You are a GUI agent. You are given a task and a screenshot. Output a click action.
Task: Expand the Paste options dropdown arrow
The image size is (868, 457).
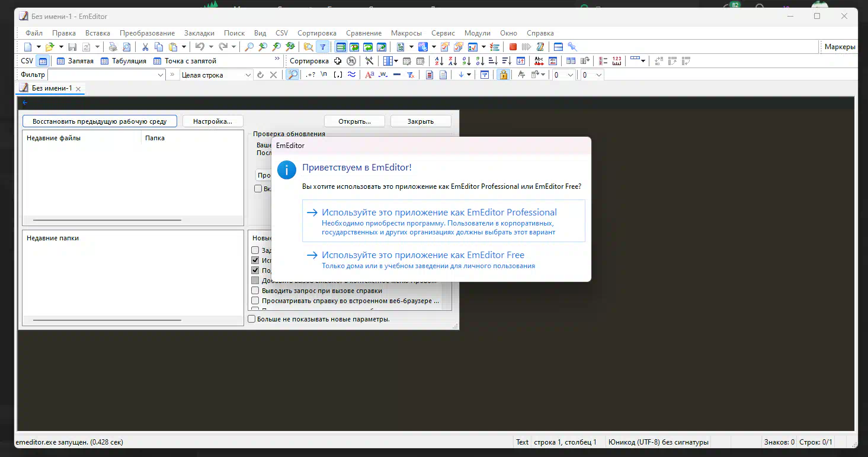184,47
